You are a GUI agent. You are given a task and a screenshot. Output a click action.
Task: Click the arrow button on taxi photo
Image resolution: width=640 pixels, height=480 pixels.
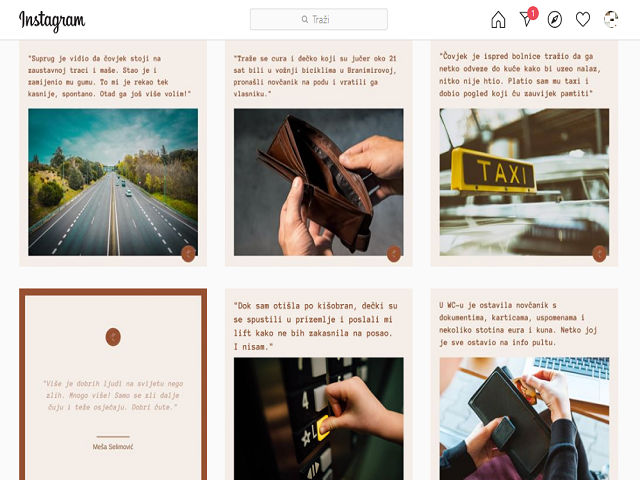click(x=600, y=254)
